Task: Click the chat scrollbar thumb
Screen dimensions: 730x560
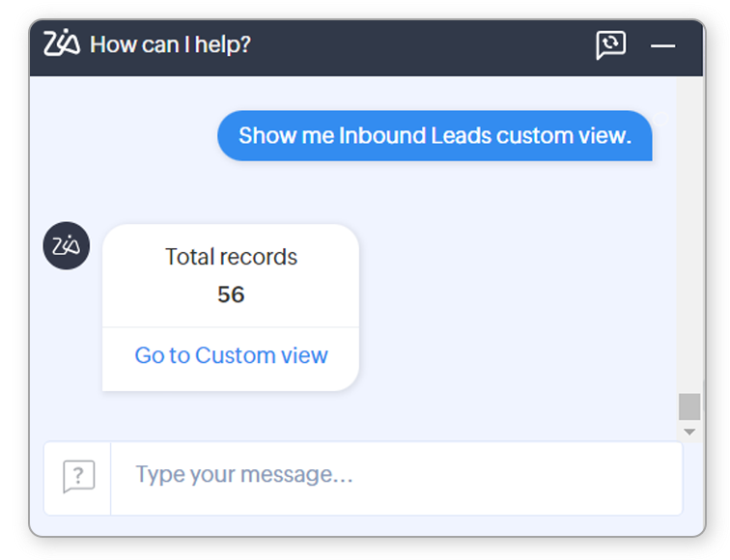Action: [689, 406]
